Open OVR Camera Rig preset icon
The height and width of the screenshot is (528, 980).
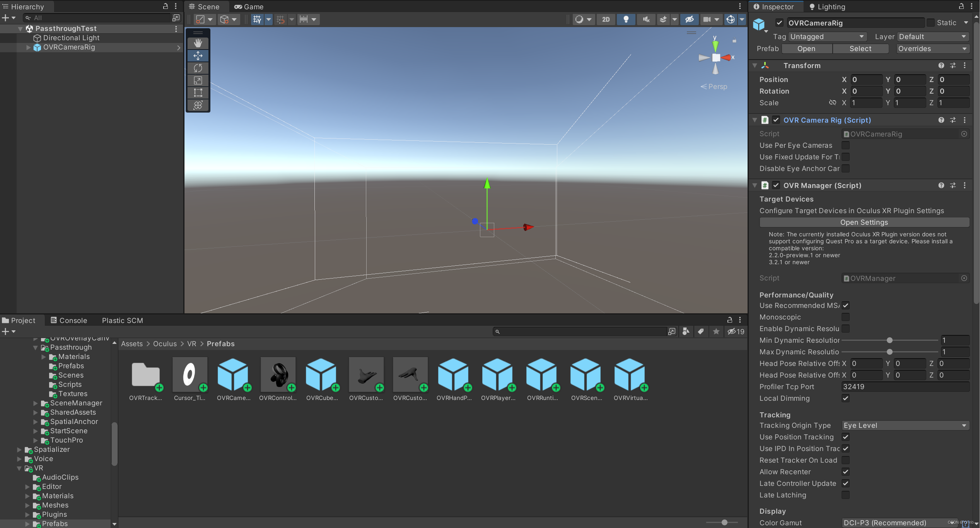tap(953, 120)
